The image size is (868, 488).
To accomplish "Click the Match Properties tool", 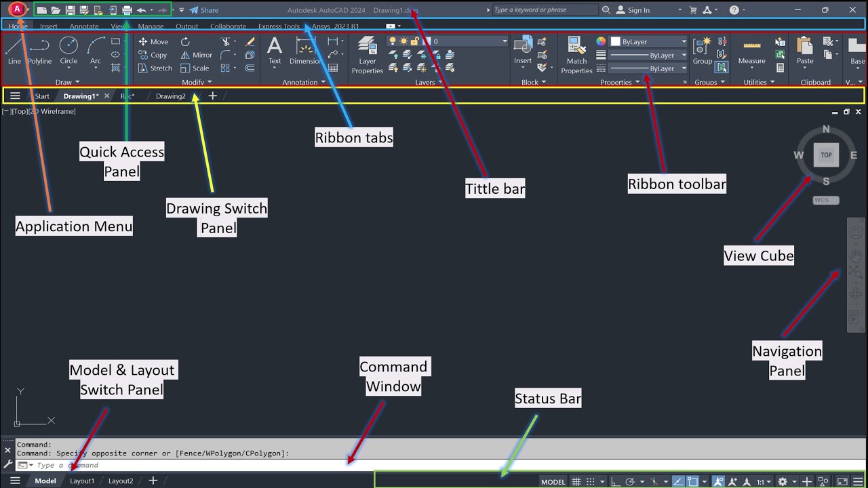I will pyautogui.click(x=576, y=55).
